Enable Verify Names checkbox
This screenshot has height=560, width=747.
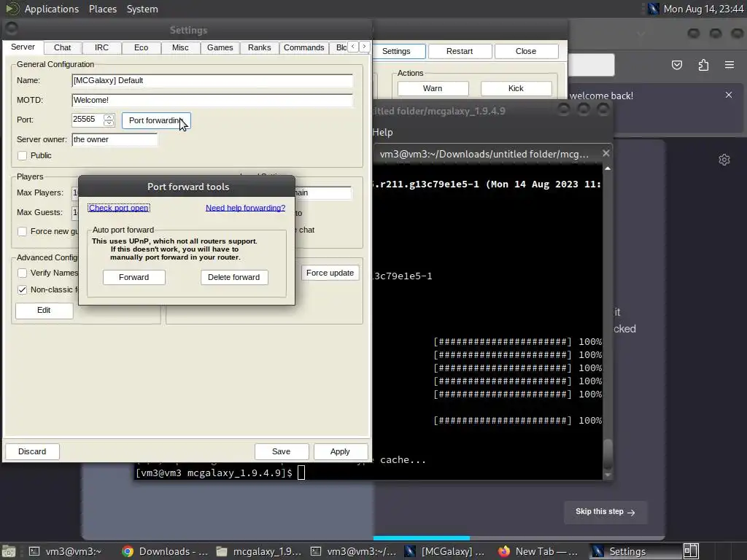pyautogui.click(x=23, y=273)
